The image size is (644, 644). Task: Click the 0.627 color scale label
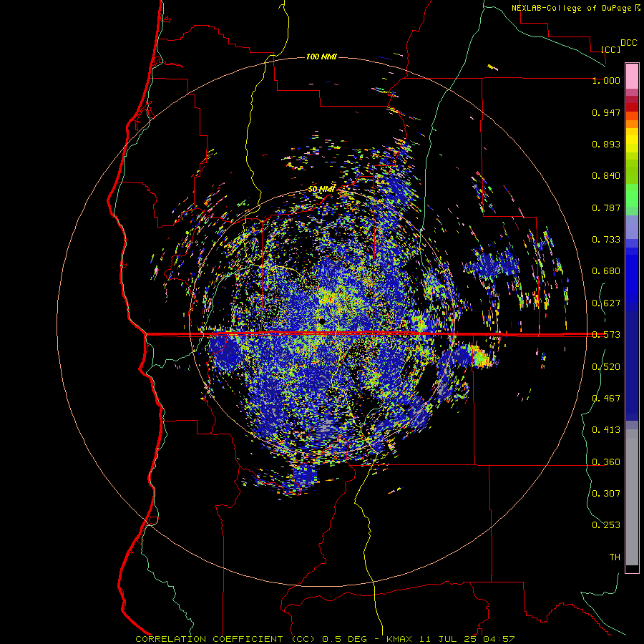606,303
